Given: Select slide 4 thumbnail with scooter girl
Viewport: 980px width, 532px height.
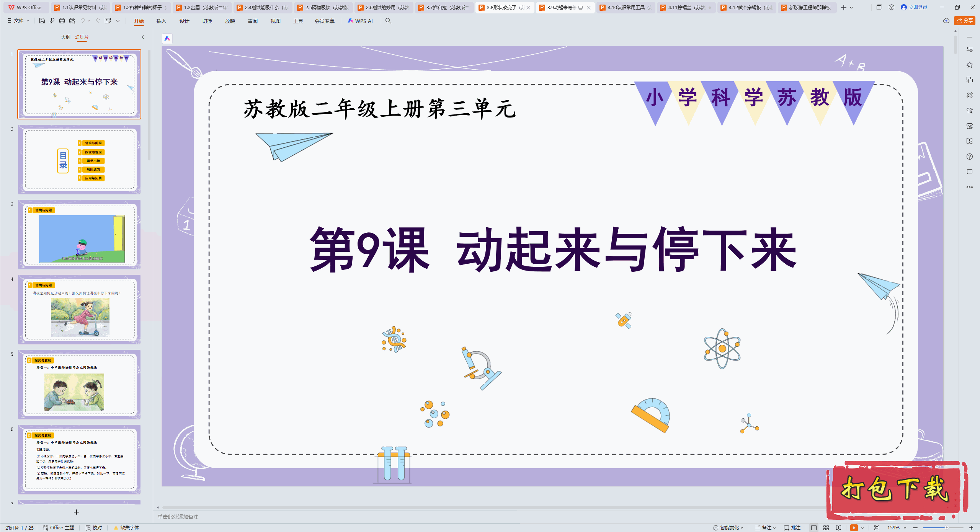Looking at the screenshot, I should pyautogui.click(x=80, y=309).
